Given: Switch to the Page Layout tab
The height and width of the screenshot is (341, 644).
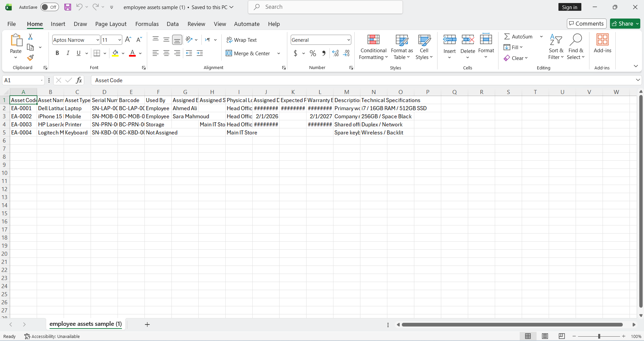Looking at the screenshot, I should point(111,24).
